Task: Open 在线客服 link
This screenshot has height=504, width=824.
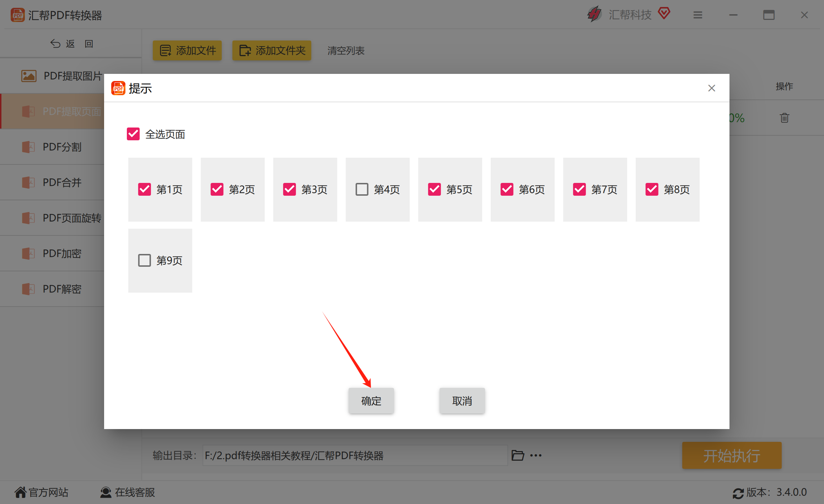Action: click(127, 492)
